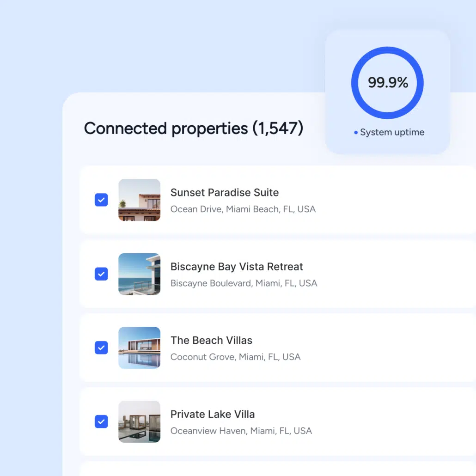Click the Oceanview Haven, Miami address
476x476 pixels.
(x=241, y=431)
